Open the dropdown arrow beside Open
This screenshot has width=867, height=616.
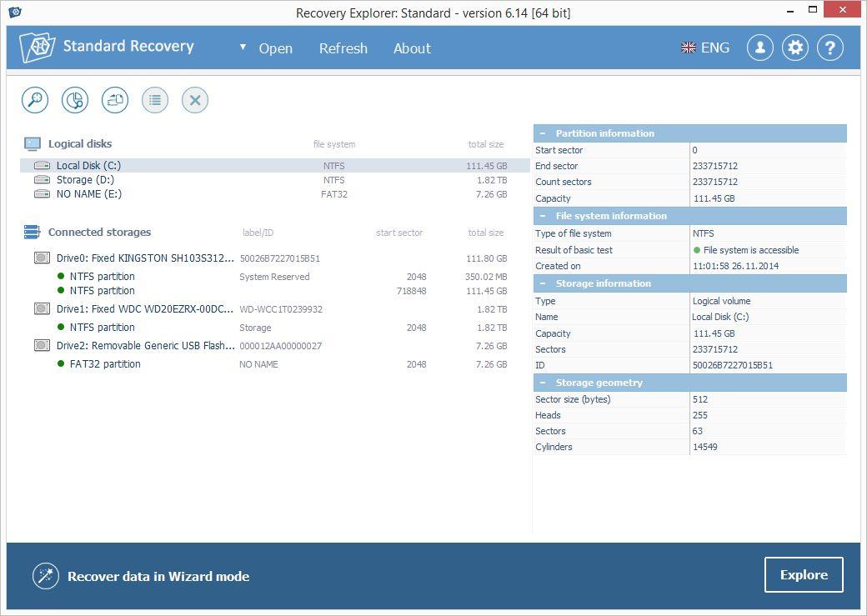[243, 47]
